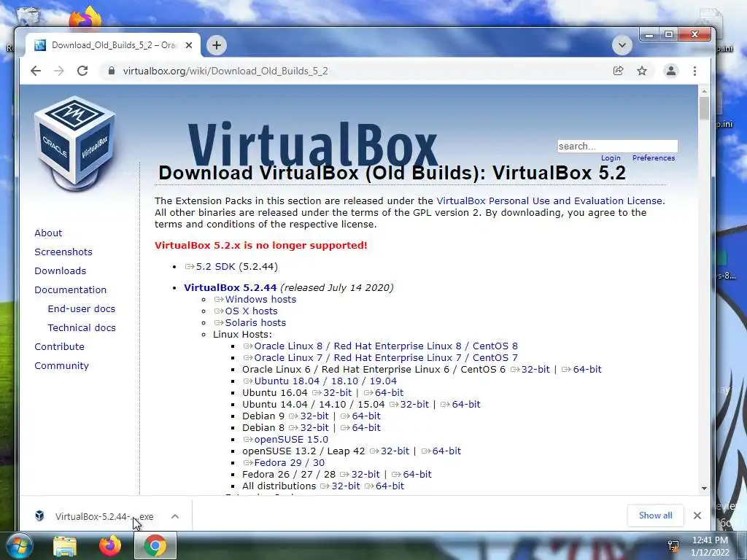Close the downloads bar
Viewport: 747px width, 560px height.
(x=697, y=516)
